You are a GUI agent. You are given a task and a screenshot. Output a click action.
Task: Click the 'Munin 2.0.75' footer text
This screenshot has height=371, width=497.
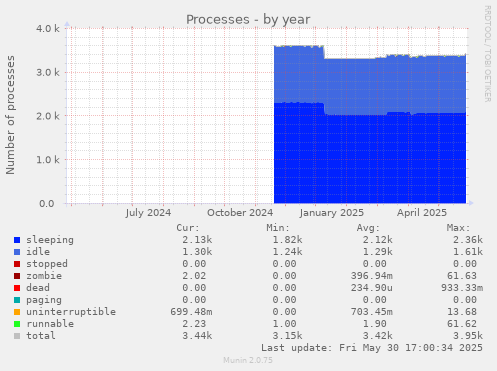tap(248, 360)
